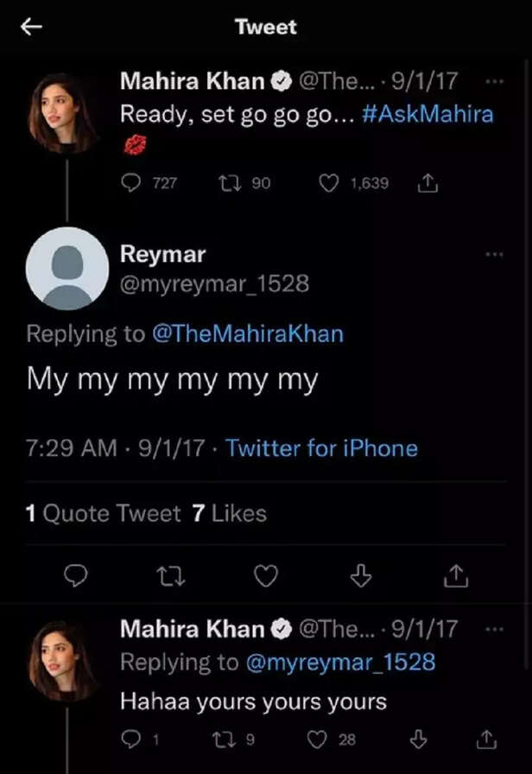This screenshot has height=774, width=532.
Task: Click the verified badge next to Mahira Khan
Action: coord(280,80)
